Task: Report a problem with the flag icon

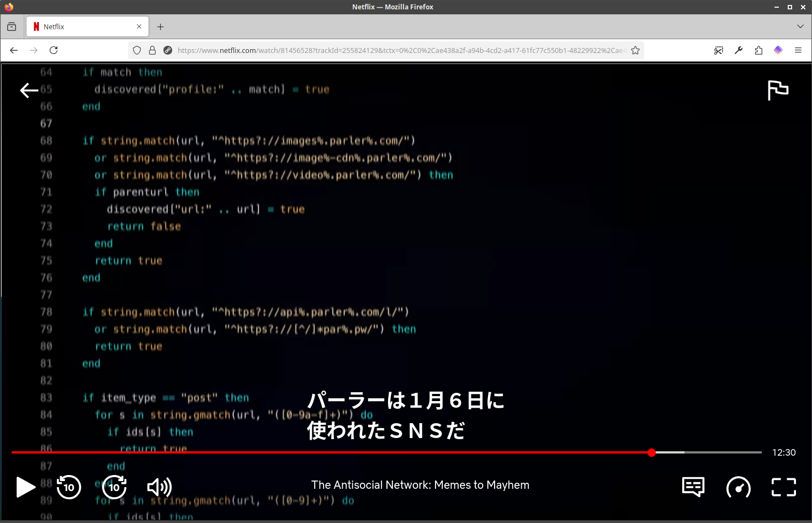Action: click(x=778, y=90)
